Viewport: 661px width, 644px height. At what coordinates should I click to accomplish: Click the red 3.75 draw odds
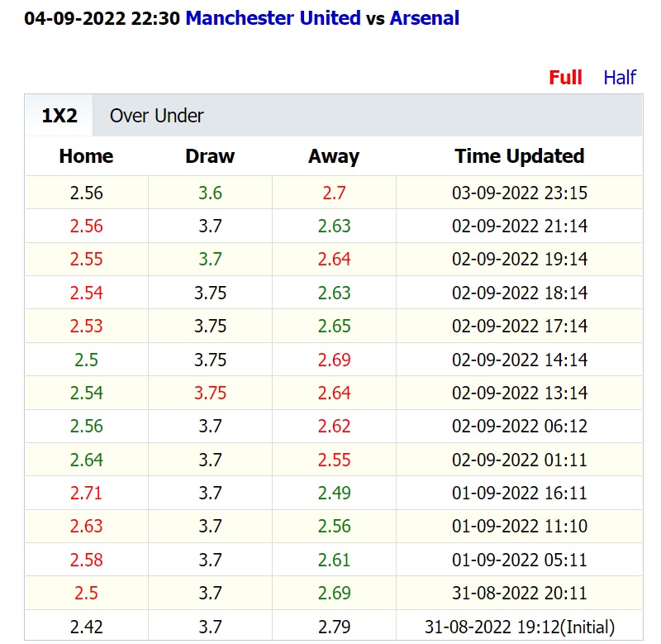210,394
